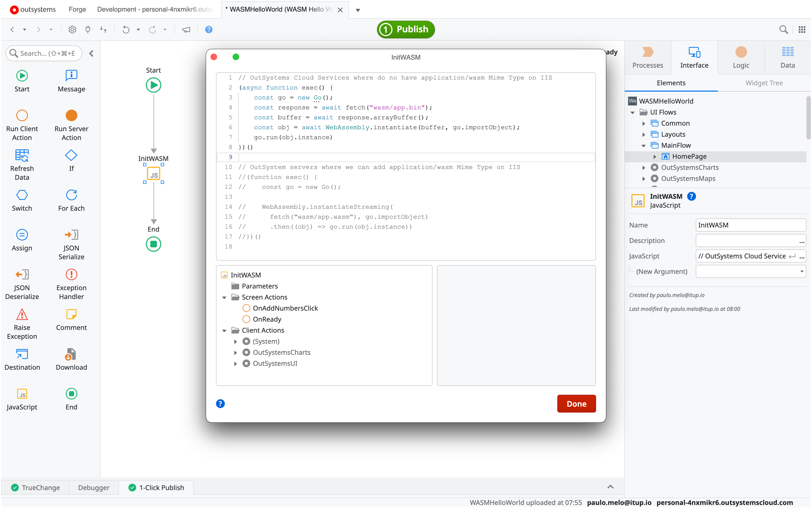
Task: Click the Publish button
Action: click(406, 29)
